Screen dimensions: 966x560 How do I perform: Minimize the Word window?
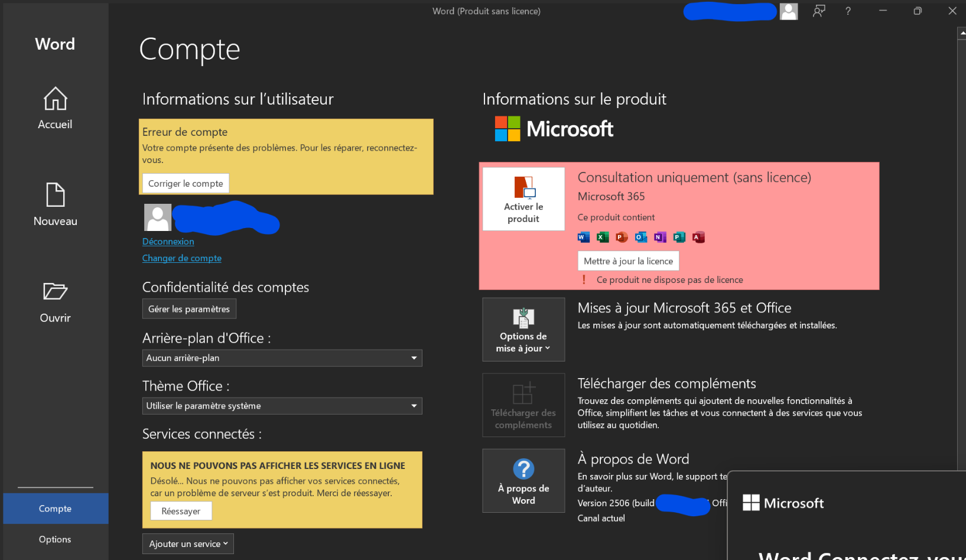pyautogui.click(x=883, y=11)
